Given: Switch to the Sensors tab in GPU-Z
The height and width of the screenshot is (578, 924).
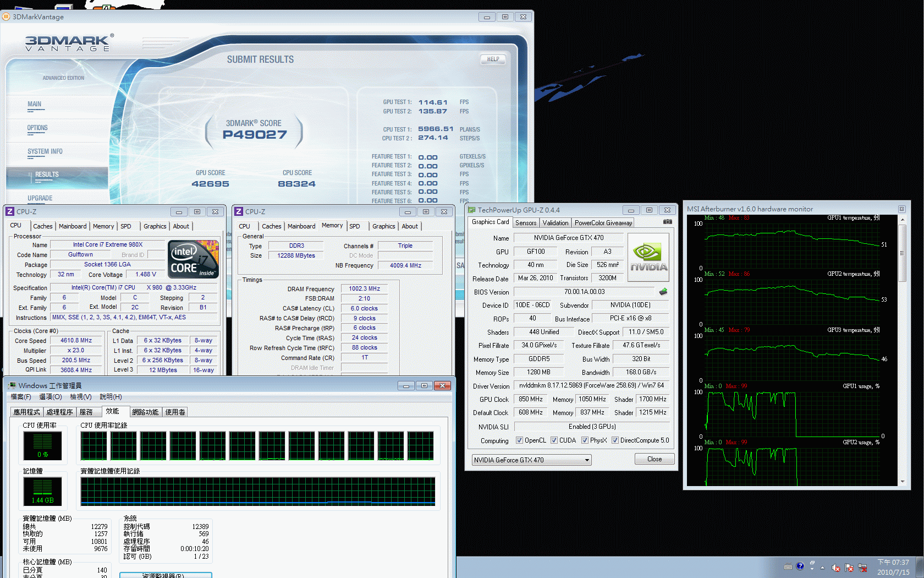Looking at the screenshot, I should tap(525, 223).
